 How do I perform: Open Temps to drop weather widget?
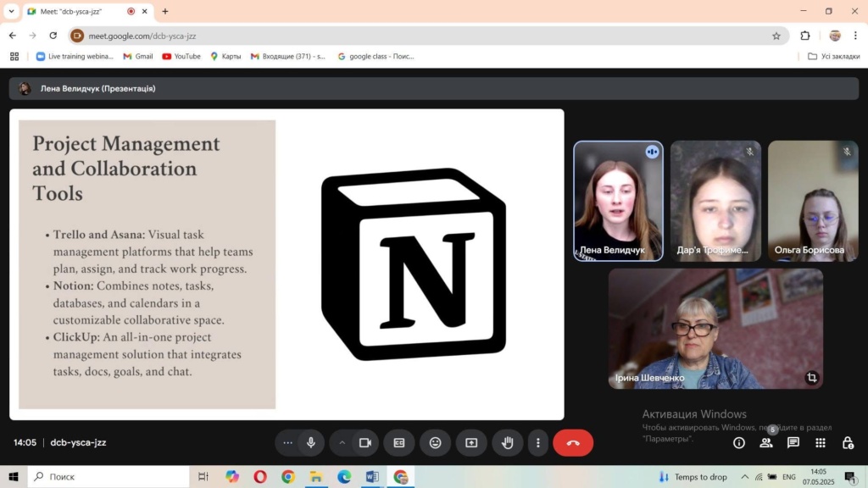click(693, 477)
